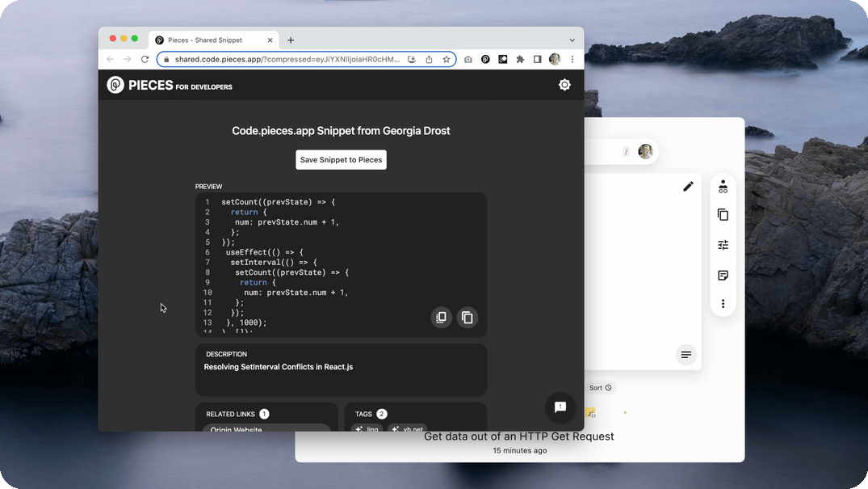Click the black square extension icon beside Pieces
This screenshot has width=868, height=489.
coord(503,59)
